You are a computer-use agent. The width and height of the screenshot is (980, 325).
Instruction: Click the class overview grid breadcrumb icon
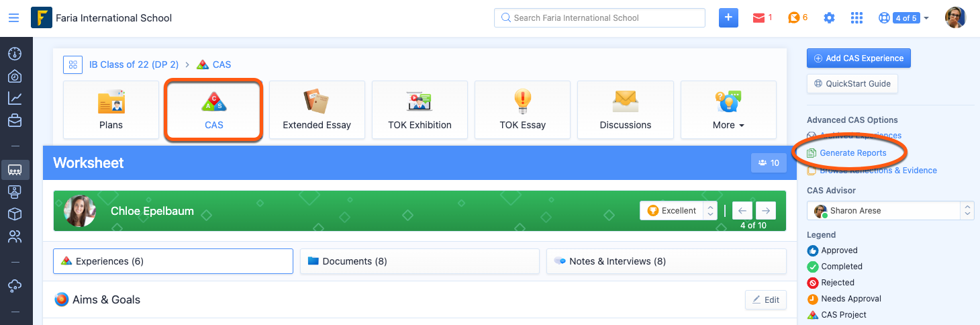pos(72,64)
